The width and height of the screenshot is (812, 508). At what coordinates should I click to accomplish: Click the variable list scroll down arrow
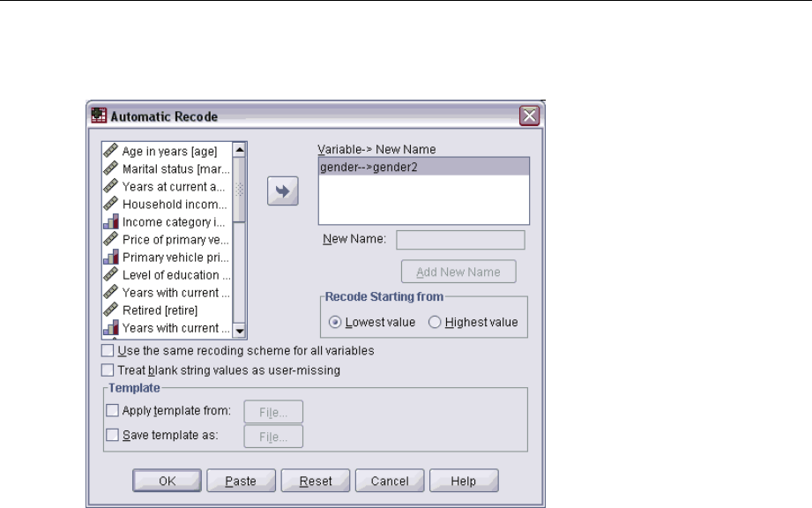(x=239, y=331)
